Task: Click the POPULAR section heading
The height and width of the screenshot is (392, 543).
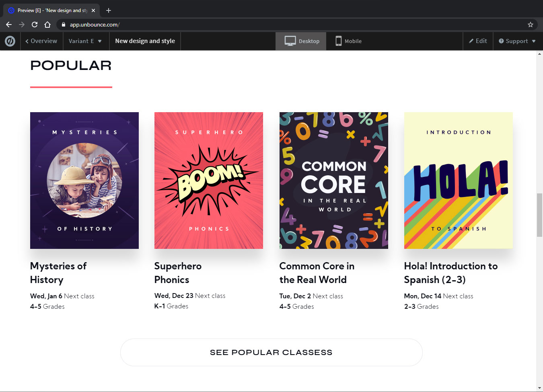Action: [71, 66]
